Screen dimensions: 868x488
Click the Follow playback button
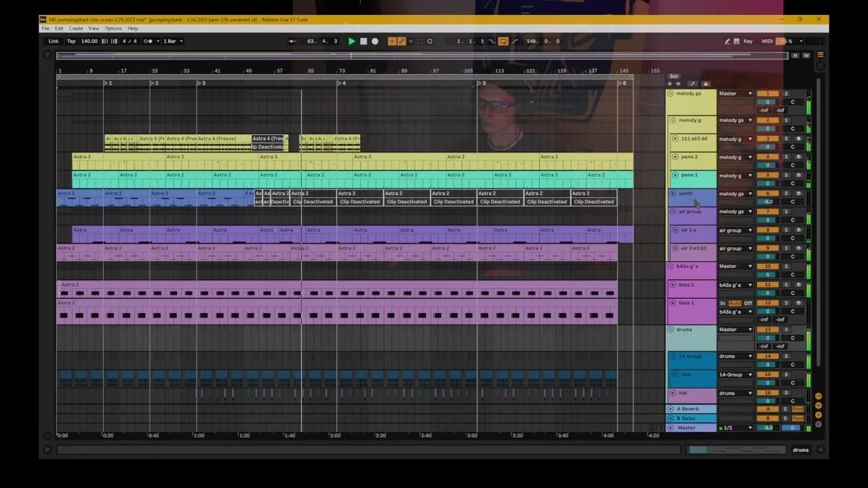click(292, 41)
